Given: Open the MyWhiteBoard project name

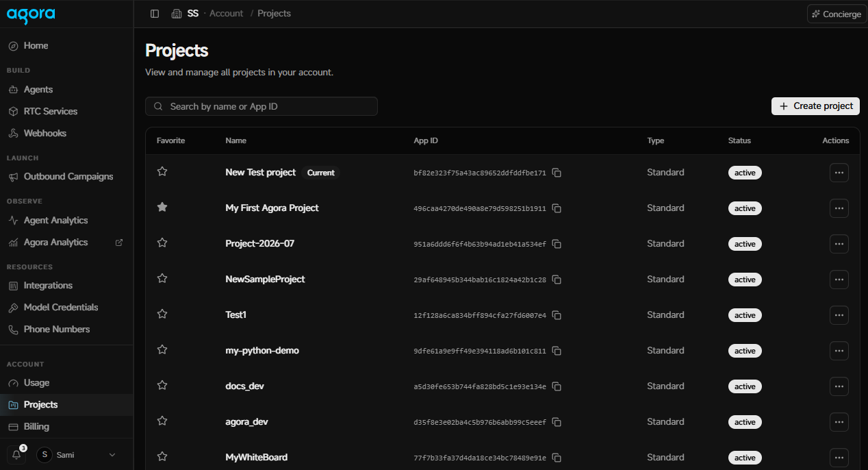Looking at the screenshot, I should click(256, 458).
